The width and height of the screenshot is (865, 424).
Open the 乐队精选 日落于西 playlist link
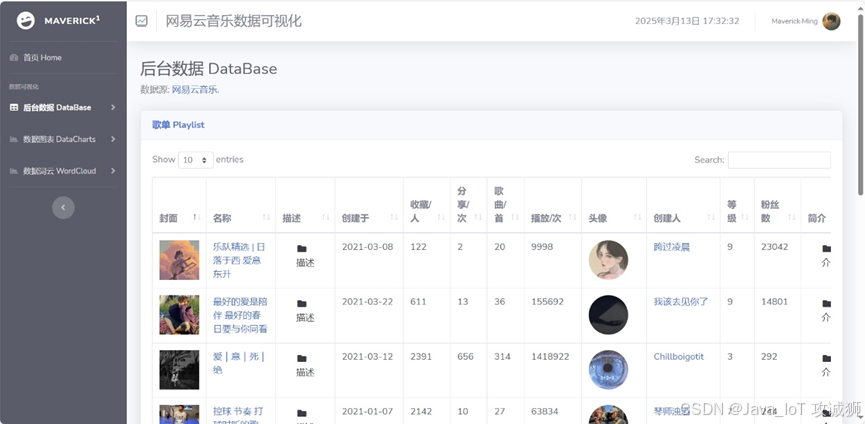tap(239, 260)
